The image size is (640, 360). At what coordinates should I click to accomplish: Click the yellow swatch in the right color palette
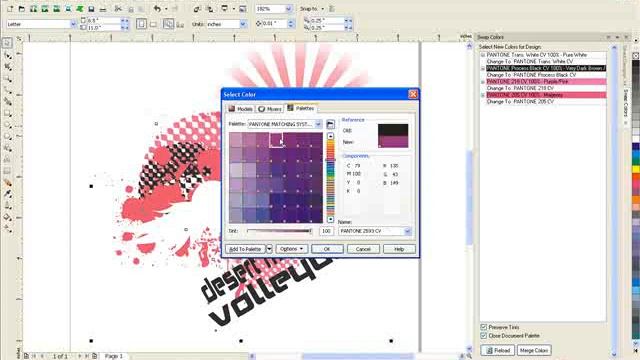click(x=636, y=169)
